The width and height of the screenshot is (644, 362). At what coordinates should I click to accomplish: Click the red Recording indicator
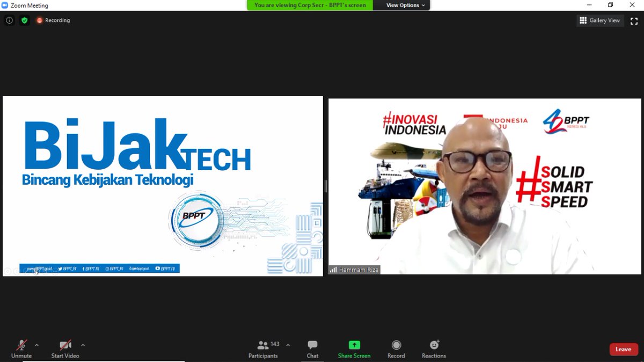53,20
